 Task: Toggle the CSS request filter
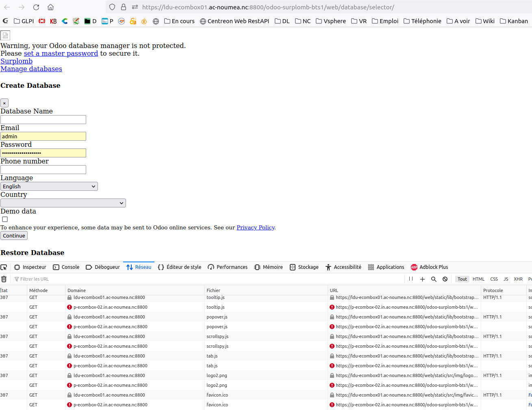[x=494, y=279]
